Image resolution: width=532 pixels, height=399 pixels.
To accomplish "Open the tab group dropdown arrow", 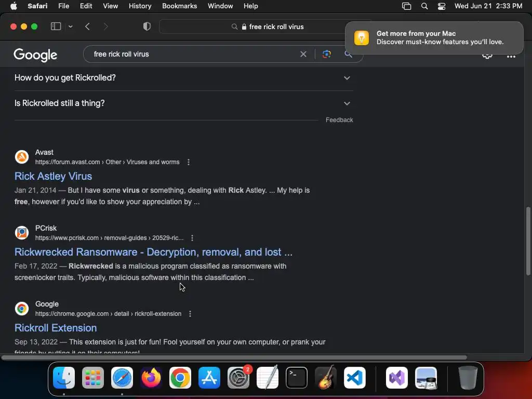I will pos(70,26).
